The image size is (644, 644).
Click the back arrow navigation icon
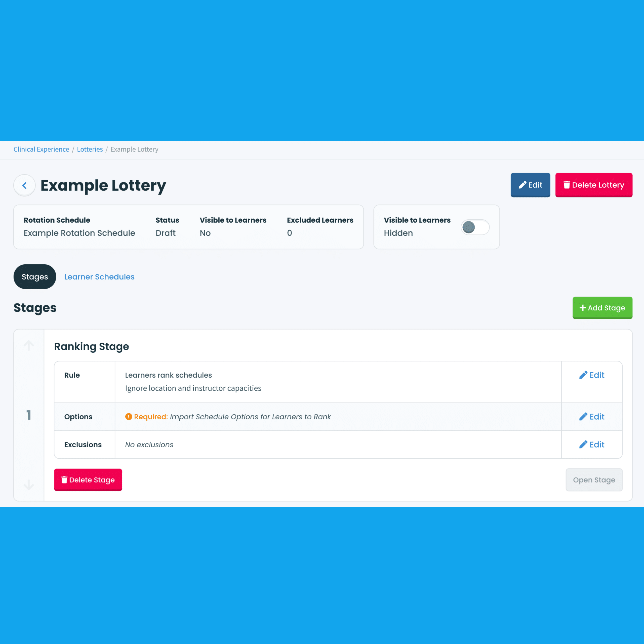(24, 185)
